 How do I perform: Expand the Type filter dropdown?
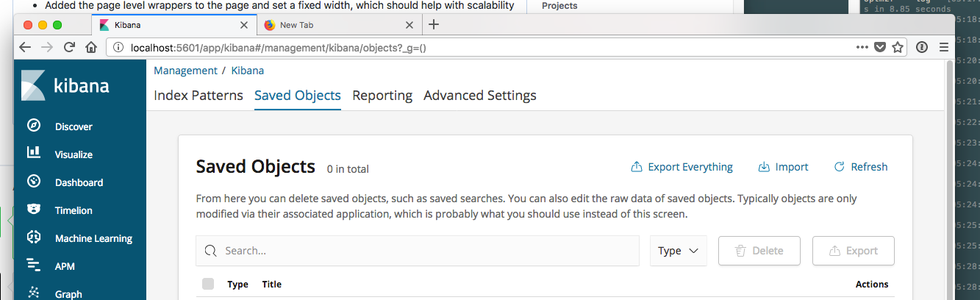coord(678,251)
